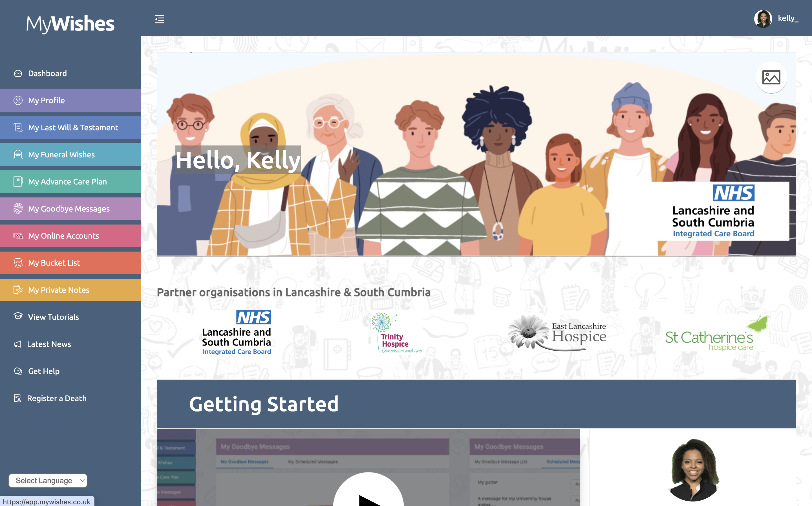Click the My Goodbye Messages fingerprint icon
The image size is (812, 506).
18,209
